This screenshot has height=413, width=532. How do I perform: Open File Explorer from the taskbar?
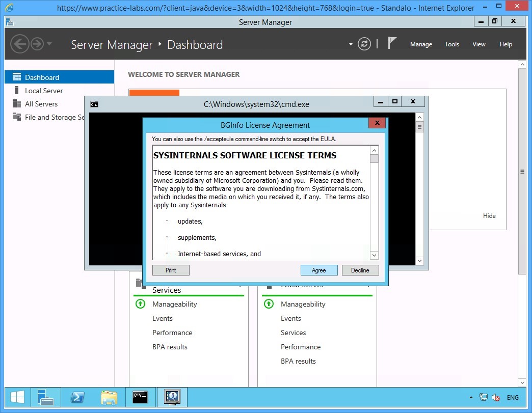click(x=109, y=397)
